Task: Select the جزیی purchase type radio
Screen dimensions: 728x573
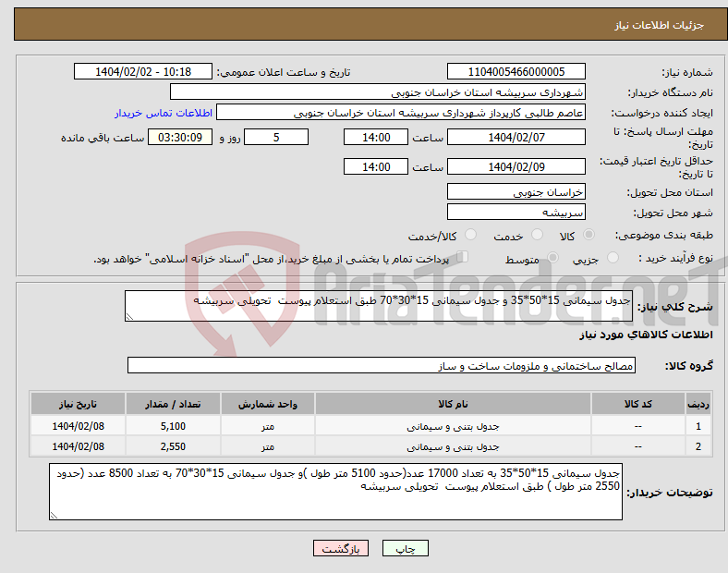Action: [x=613, y=257]
